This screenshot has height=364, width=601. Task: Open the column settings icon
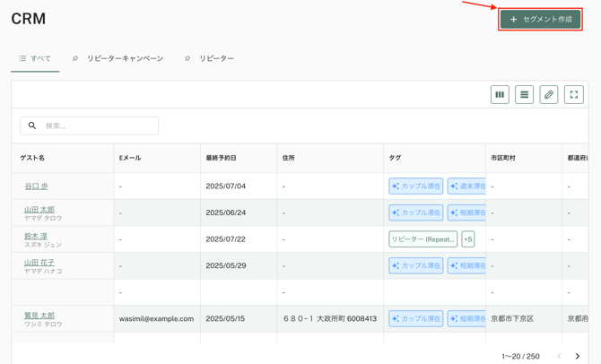pyautogui.click(x=500, y=95)
